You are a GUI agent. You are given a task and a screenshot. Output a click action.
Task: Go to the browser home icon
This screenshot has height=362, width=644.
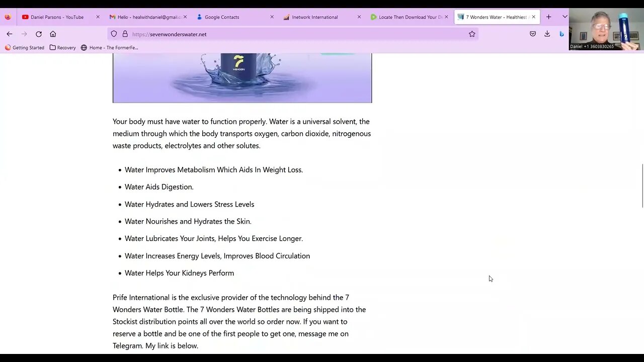[x=53, y=34]
